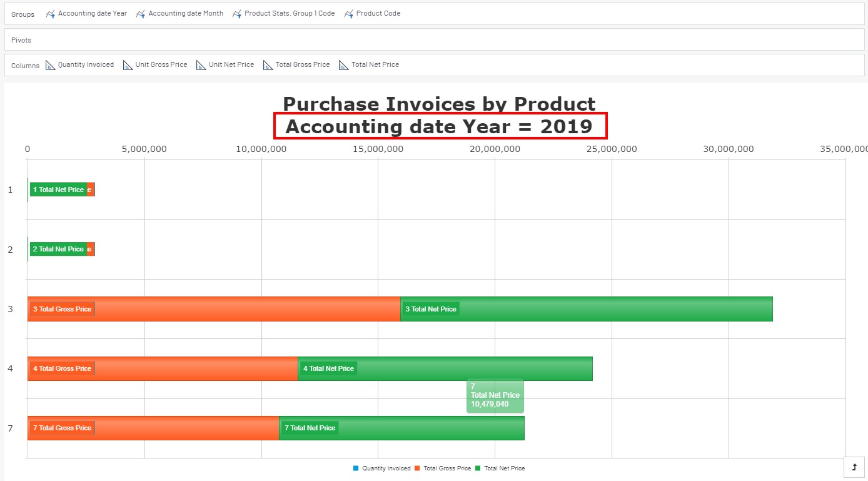Click the Accounting date Year = 2019 subtitle
This screenshot has width=868, height=481.
tap(440, 126)
